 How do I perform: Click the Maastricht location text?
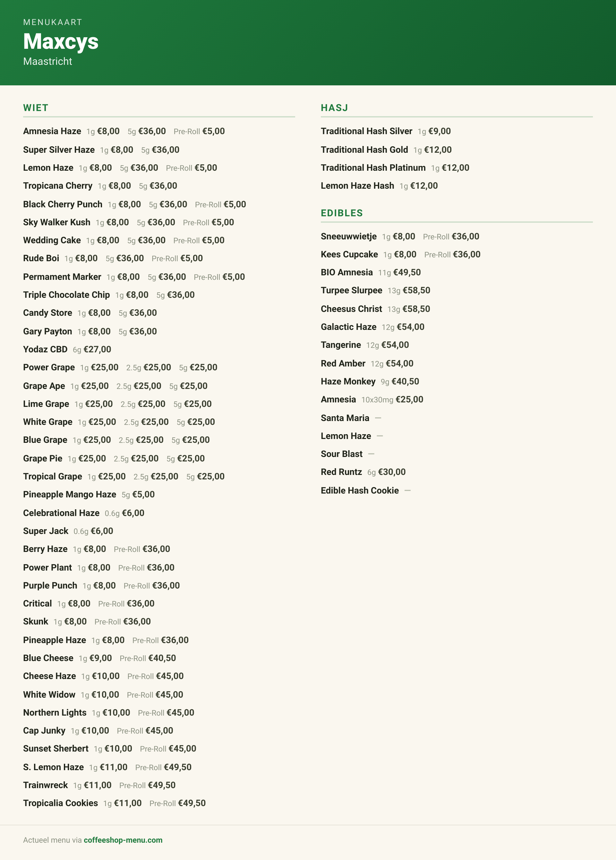[47, 61]
